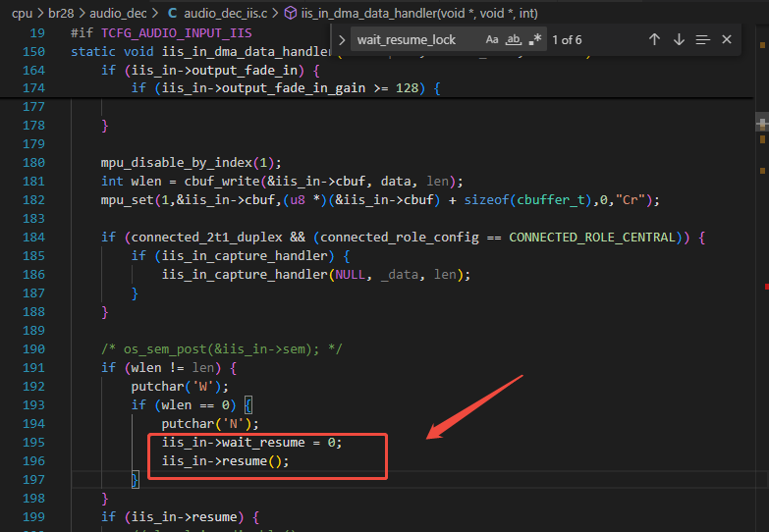769x532 pixels.
Task: Close the find widget
Action: (727, 39)
